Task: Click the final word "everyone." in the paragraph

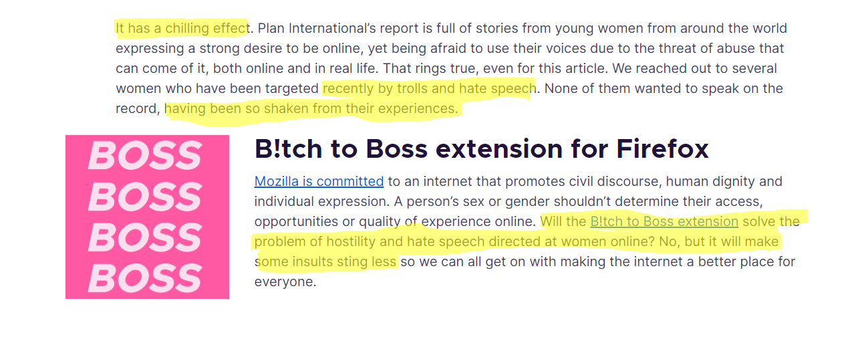Action: (285, 281)
